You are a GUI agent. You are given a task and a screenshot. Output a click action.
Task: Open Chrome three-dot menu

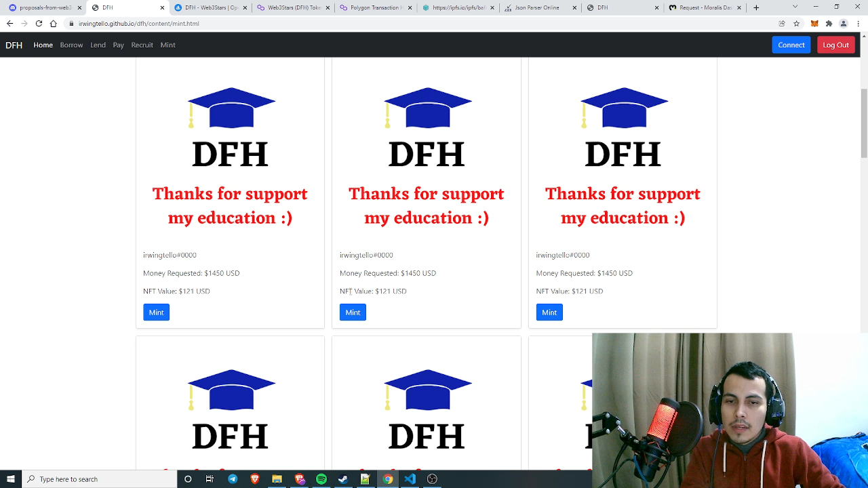pyautogui.click(x=858, y=23)
